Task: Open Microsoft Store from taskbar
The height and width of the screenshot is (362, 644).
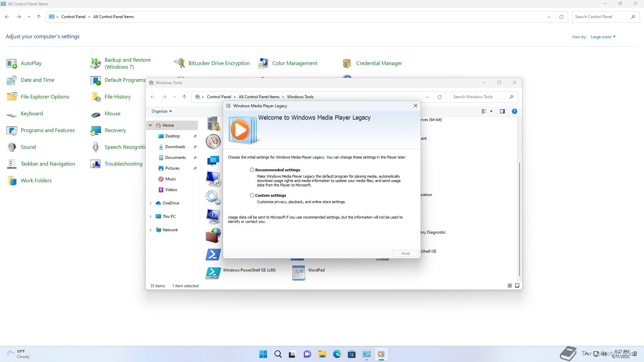Action: click(352, 354)
